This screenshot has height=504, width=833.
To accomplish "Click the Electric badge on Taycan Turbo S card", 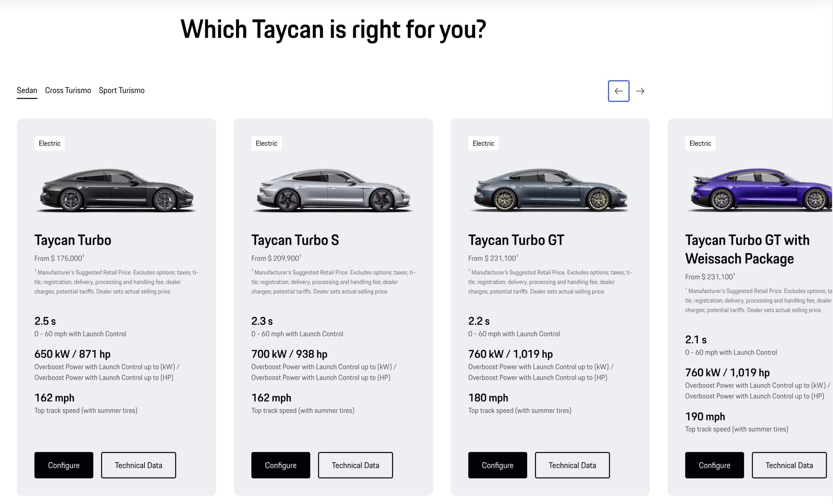I will (x=266, y=143).
